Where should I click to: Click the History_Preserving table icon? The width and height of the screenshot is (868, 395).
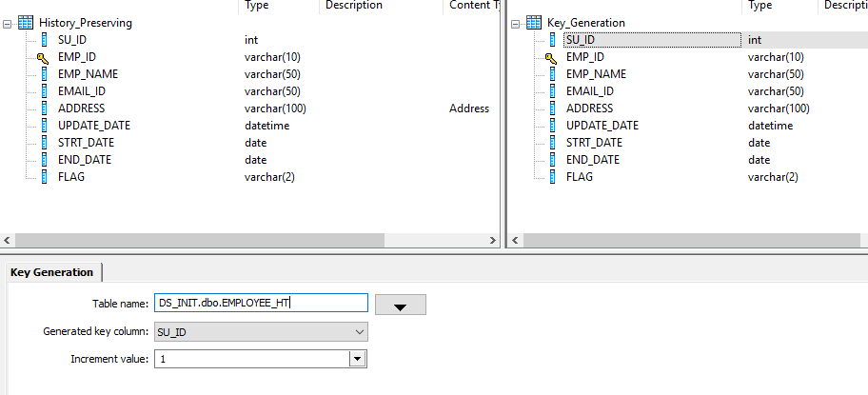pyautogui.click(x=26, y=23)
